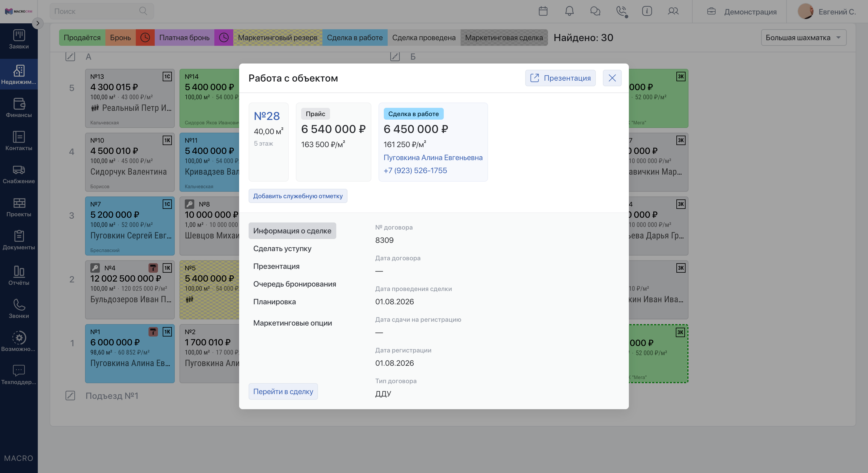
Task: Open apartment card №4
Action: pyautogui.click(x=130, y=290)
